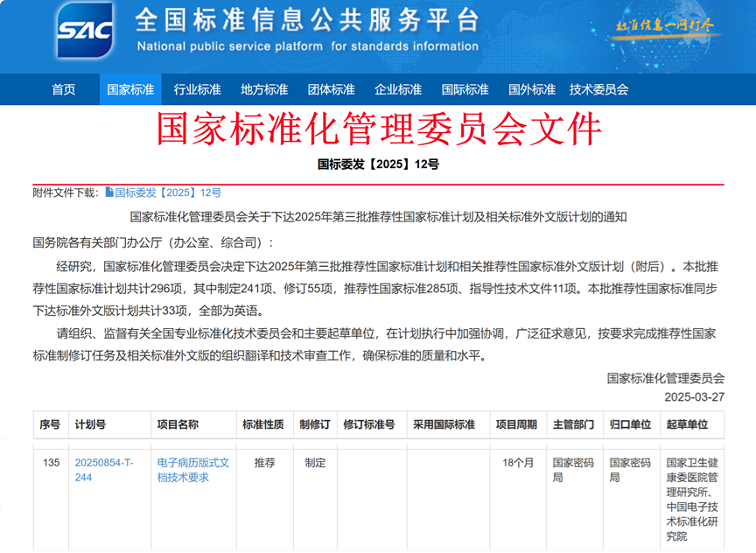Click the salutation line 国务院各有关部门办公厅
This screenshot has height=553, width=756.
point(153,242)
